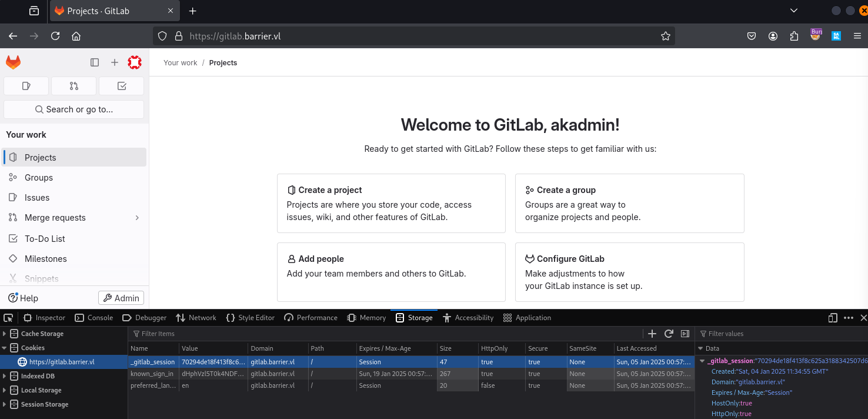
Task: Sort cookies by the Expires / Max-Age column
Action: click(396, 348)
